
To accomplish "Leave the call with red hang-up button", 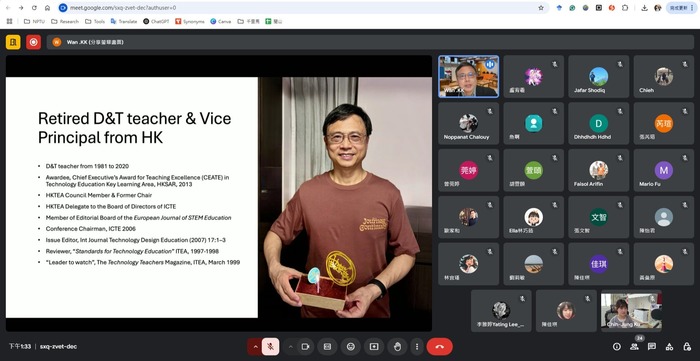I will point(439,347).
